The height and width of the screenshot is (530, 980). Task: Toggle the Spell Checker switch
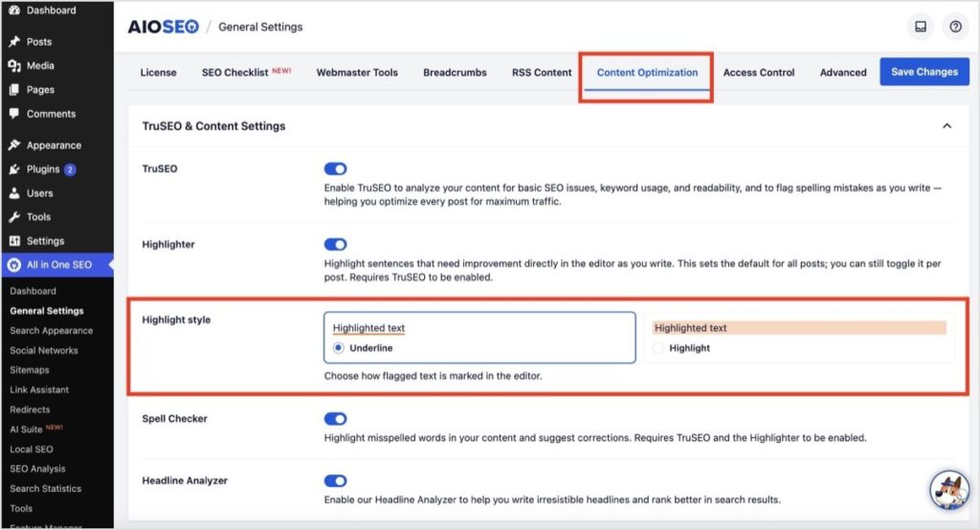[x=336, y=419]
